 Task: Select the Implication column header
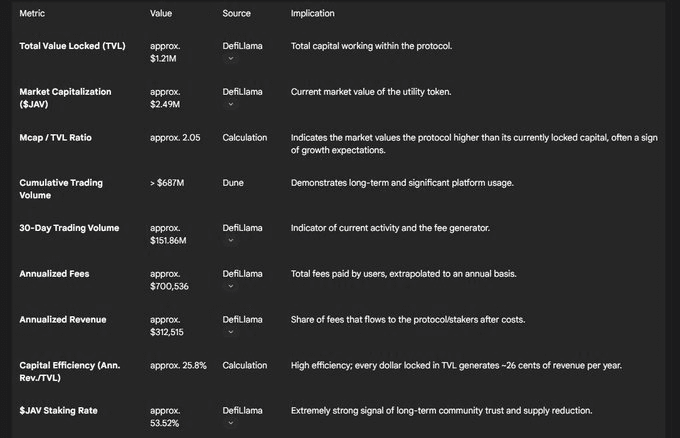tap(313, 13)
